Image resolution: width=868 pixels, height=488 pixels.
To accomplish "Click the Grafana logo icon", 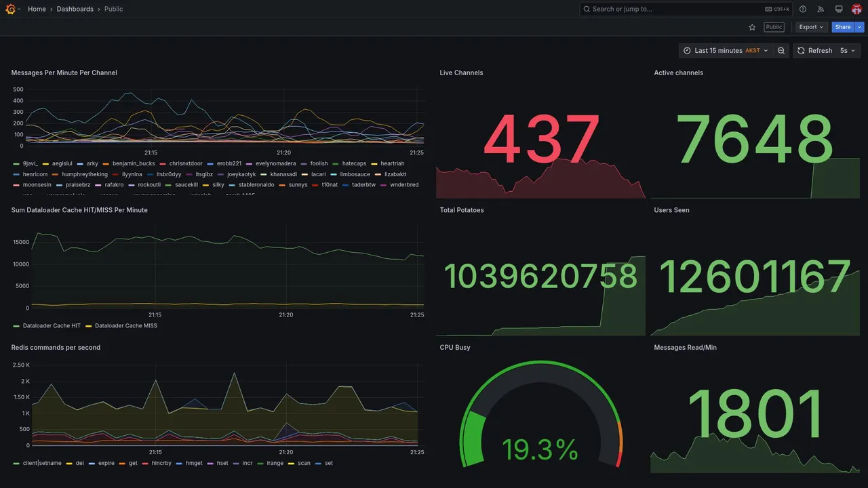I will pos(10,9).
